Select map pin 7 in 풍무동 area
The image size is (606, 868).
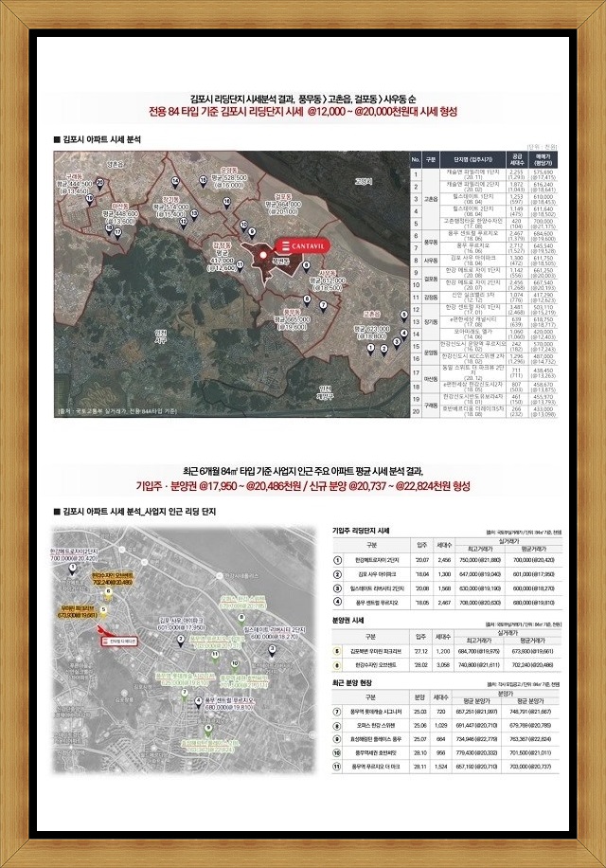tap(323, 305)
